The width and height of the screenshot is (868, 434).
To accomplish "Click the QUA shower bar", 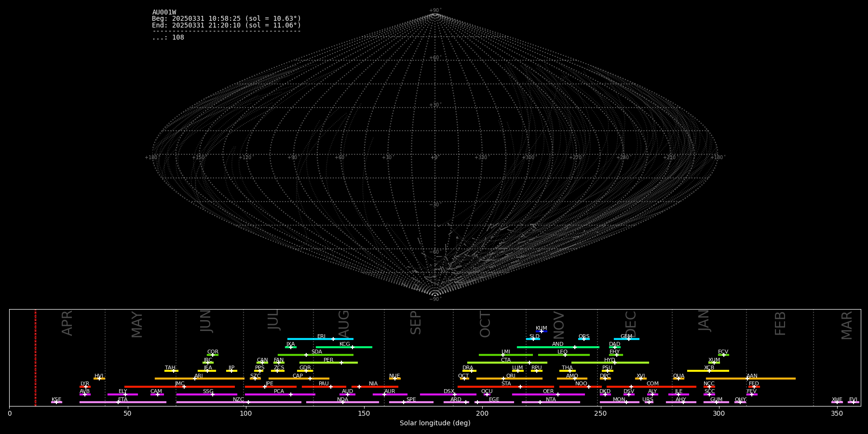I will pos(678,379).
